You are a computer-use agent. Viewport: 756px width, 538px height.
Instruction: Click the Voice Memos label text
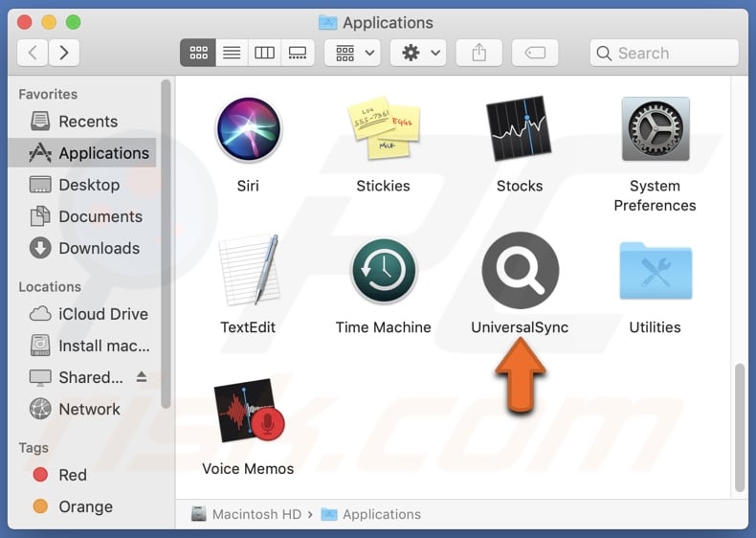click(248, 468)
